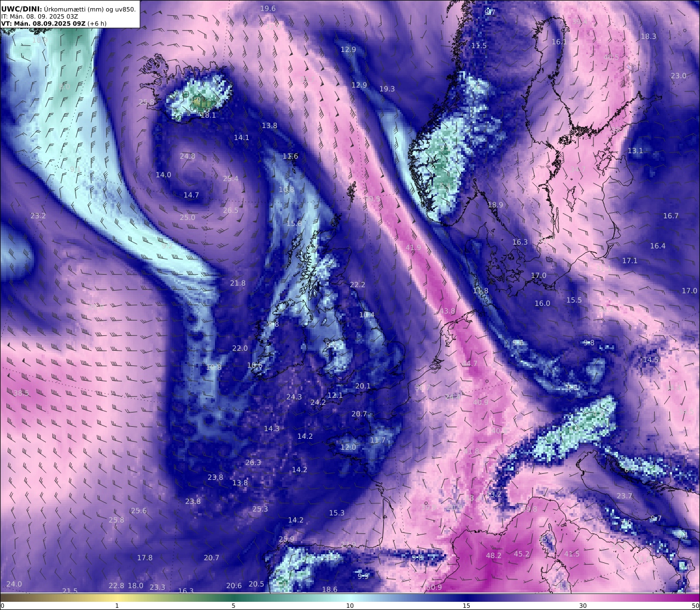Image resolution: width=700 pixels, height=610 pixels.
Task: Click the 11.7 map value
Action: 377,440
